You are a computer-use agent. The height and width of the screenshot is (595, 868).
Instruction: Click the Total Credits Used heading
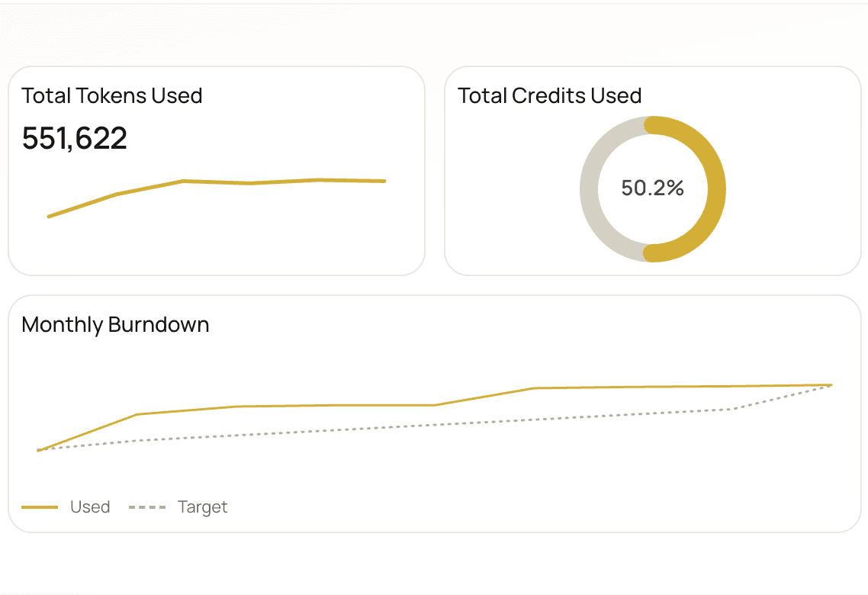tap(549, 96)
